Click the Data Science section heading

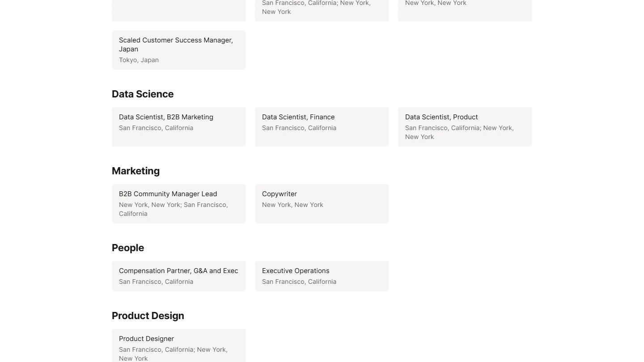tap(143, 94)
